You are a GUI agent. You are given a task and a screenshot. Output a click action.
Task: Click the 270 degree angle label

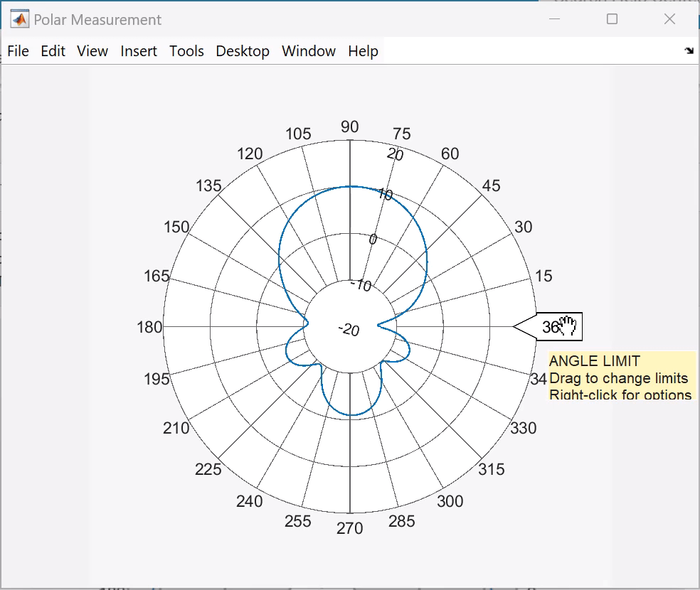(x=350, y=528)
